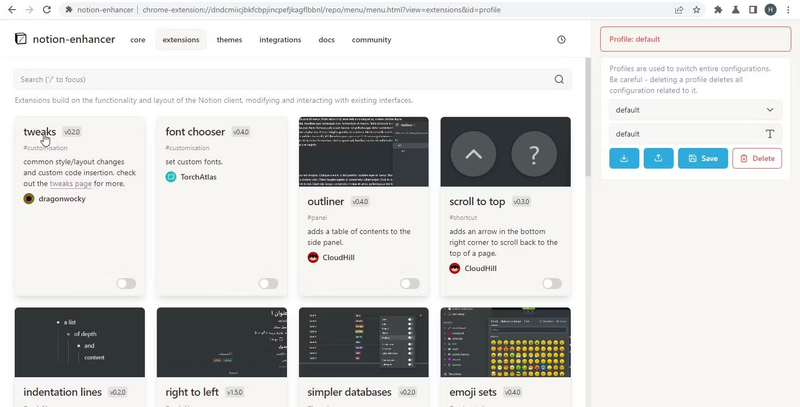Screen dimensions: 800x407
Task: Click the #panel tag on outliner card
Action: pos(317,218)
